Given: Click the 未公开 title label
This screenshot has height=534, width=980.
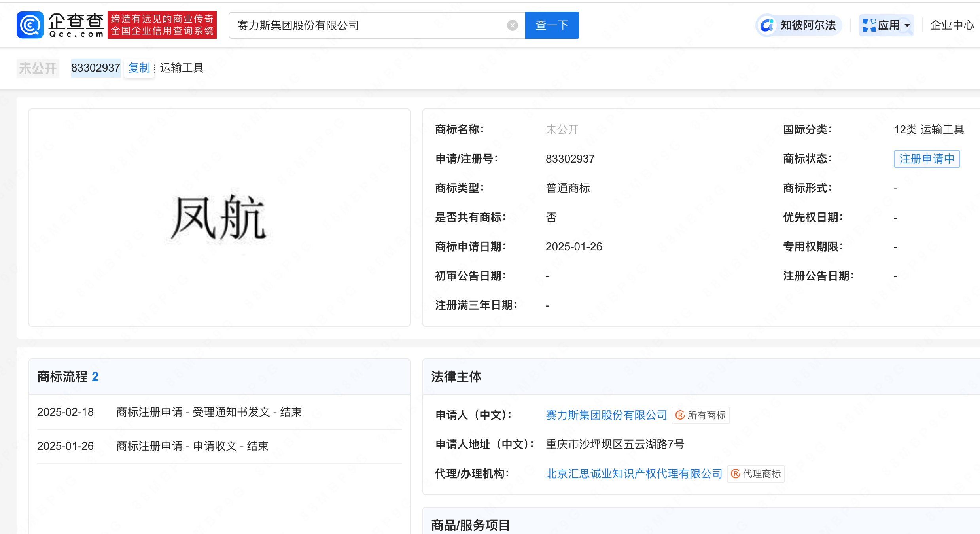Looking at the screenshot, I should (x=38, y=68).
